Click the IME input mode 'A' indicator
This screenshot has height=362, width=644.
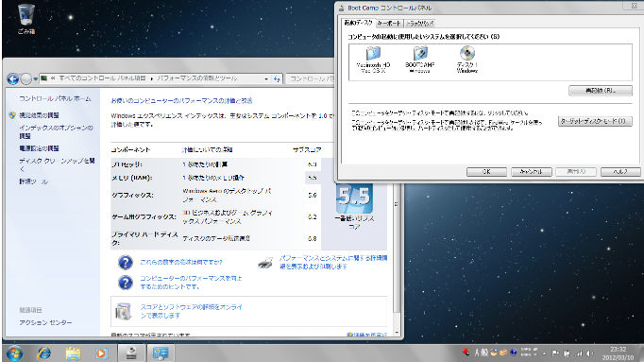(477, 353)
